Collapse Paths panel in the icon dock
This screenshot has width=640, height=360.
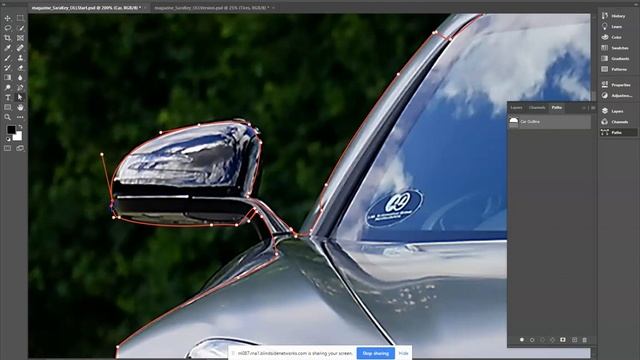pos(618,132)
